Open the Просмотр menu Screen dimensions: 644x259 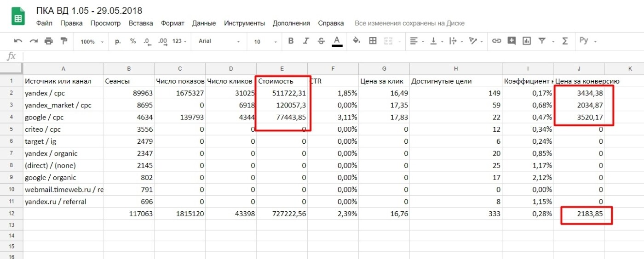[x=105, y=23]
